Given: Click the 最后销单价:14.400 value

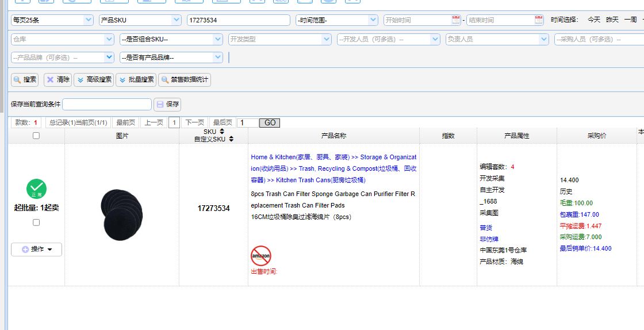Looking at the screenshot, I should click(x=586, y=248).
